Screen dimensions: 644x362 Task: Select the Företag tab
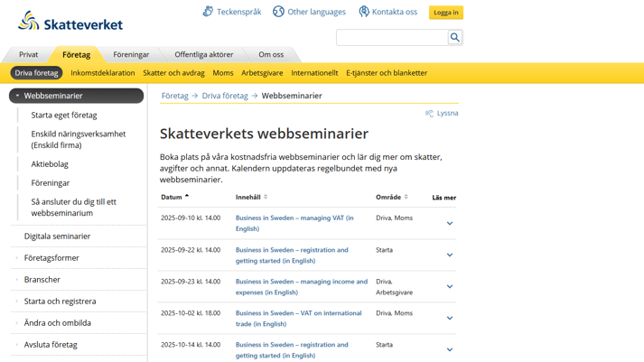[x=77, y=54]
